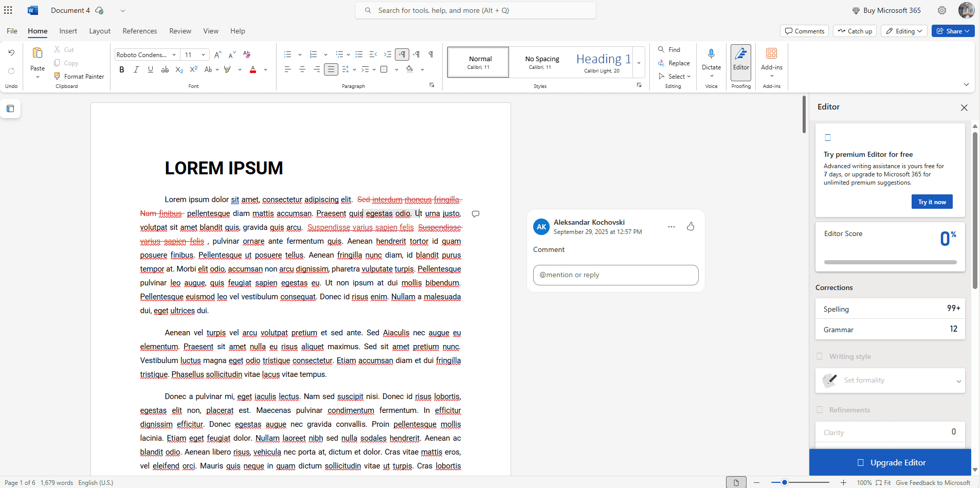The image size is (980, 488).
Task: Toggle bold formatting in Font group
Action: (122, 69)
